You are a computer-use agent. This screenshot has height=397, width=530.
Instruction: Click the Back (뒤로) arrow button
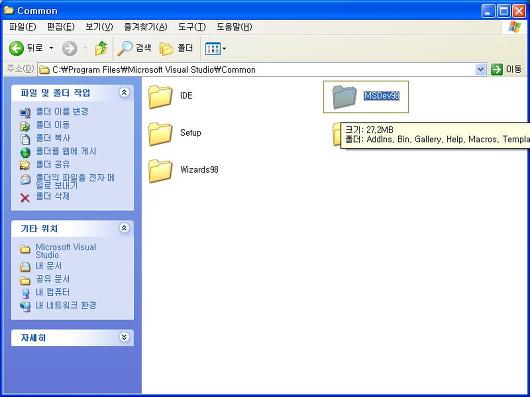26,48
